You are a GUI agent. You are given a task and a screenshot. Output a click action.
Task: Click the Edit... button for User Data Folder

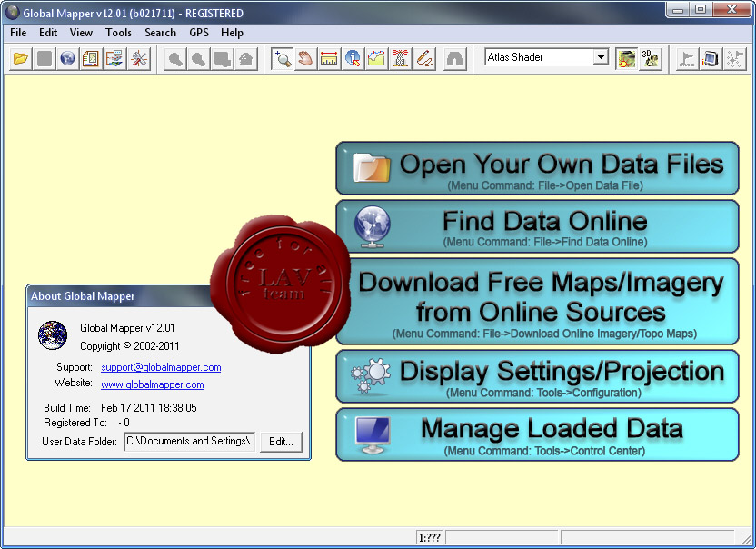pyautogui.click(x=281, y=442)
